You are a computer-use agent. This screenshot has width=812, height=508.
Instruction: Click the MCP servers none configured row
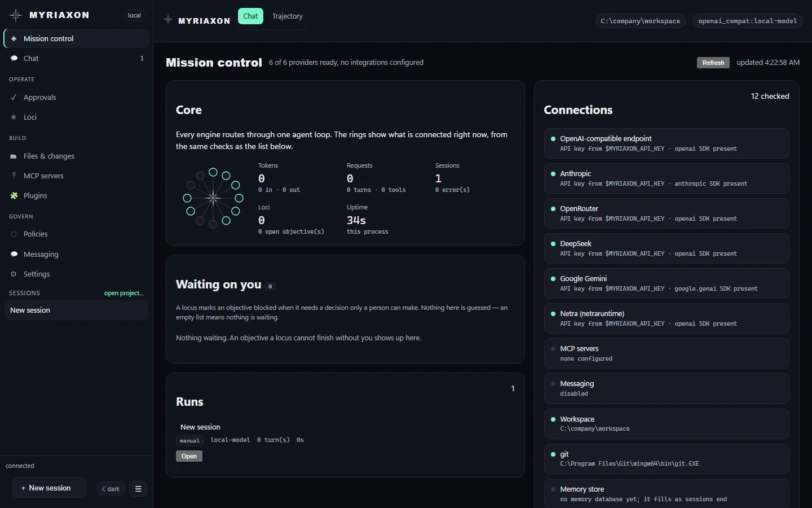click(x=667, y=353)
